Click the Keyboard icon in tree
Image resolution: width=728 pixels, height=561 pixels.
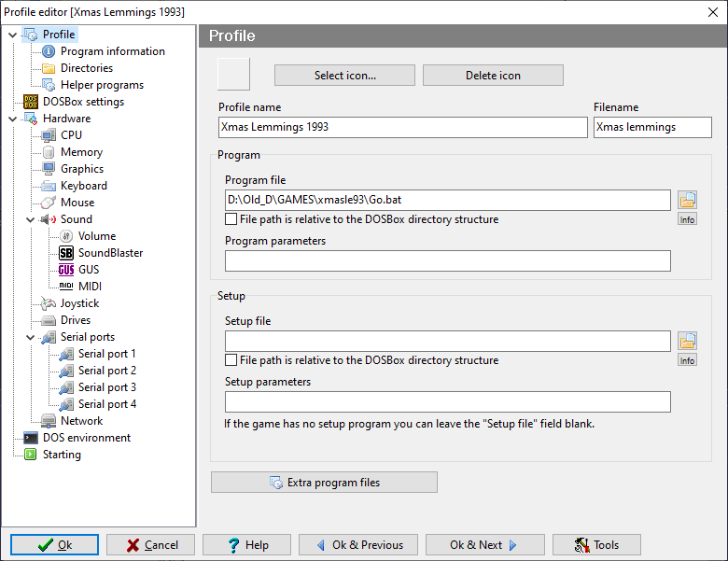pos(49,186)
